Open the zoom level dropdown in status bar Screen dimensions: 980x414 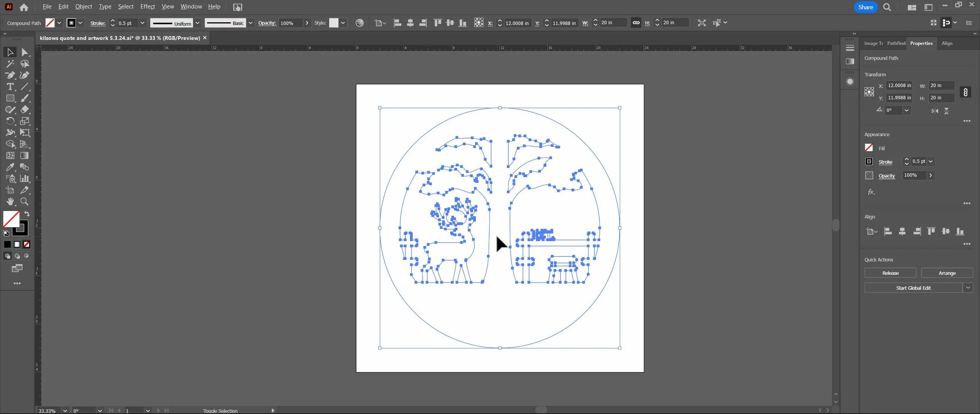click(65, 410)
